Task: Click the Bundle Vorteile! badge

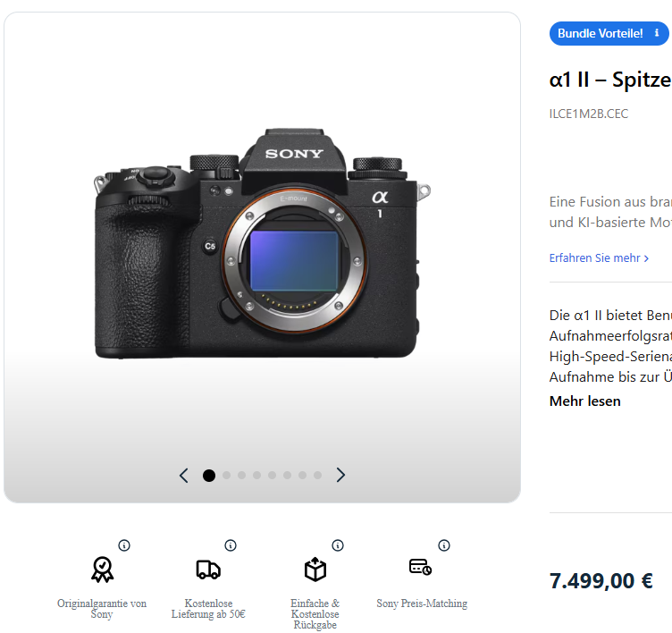Action: (601, 33)
